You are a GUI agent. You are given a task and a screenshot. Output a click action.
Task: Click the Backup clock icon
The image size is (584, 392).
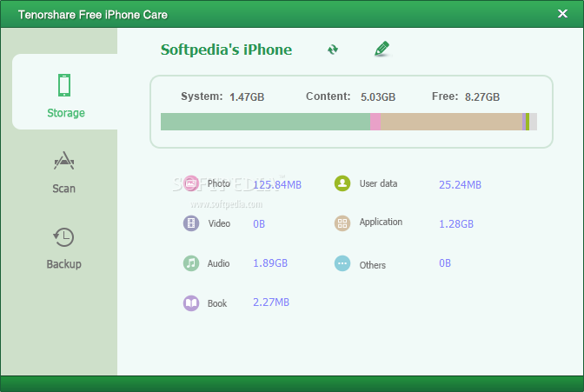pos(63,237)
